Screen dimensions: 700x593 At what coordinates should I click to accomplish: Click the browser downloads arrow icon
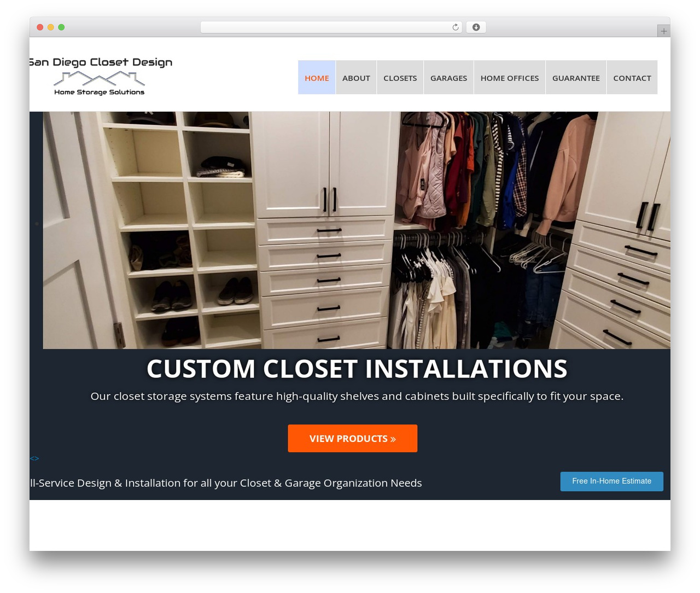click(x=476, y=27)
